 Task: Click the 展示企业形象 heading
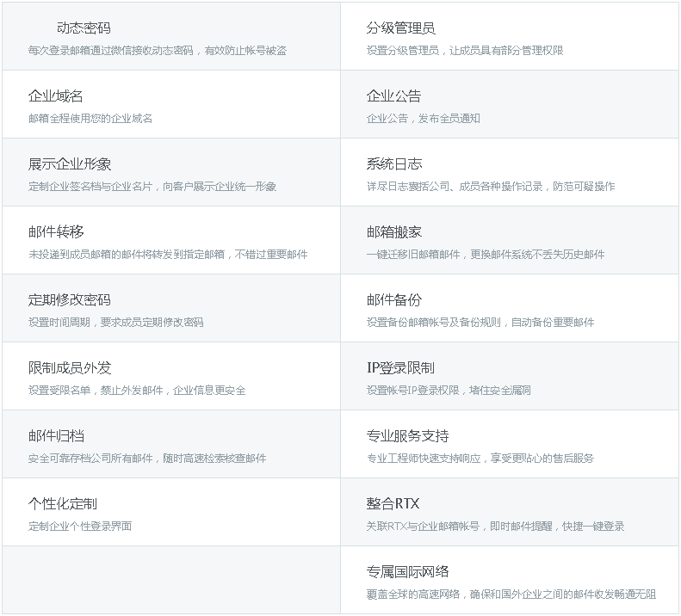pyautogui.click(x=69, y=164)
